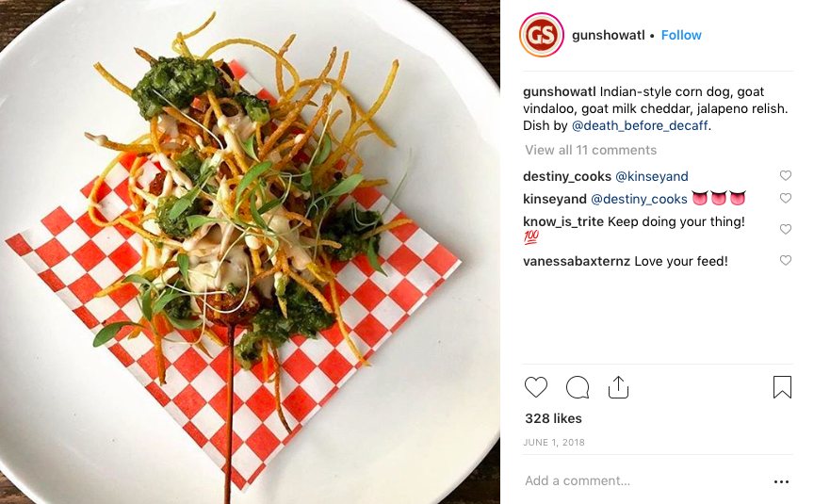814x504 pixels.
Task: Save the post with the bookmark icon
Action: (x=782, y=387)
